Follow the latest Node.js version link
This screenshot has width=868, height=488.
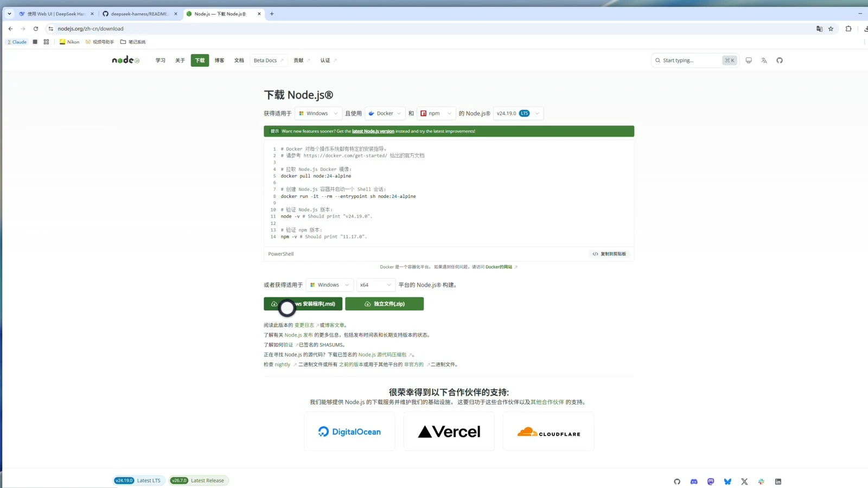[373, 131]
